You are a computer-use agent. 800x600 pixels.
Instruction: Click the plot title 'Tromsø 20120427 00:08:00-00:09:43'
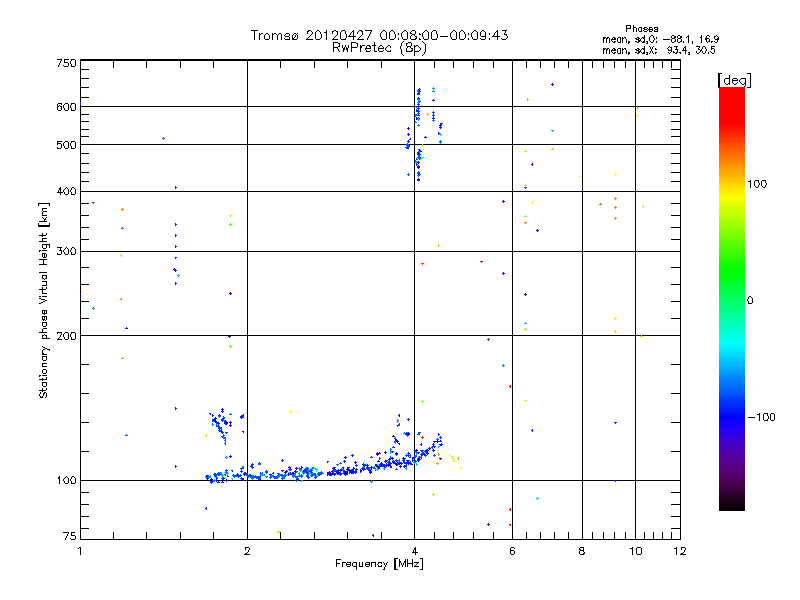click(x=379, y=35)
